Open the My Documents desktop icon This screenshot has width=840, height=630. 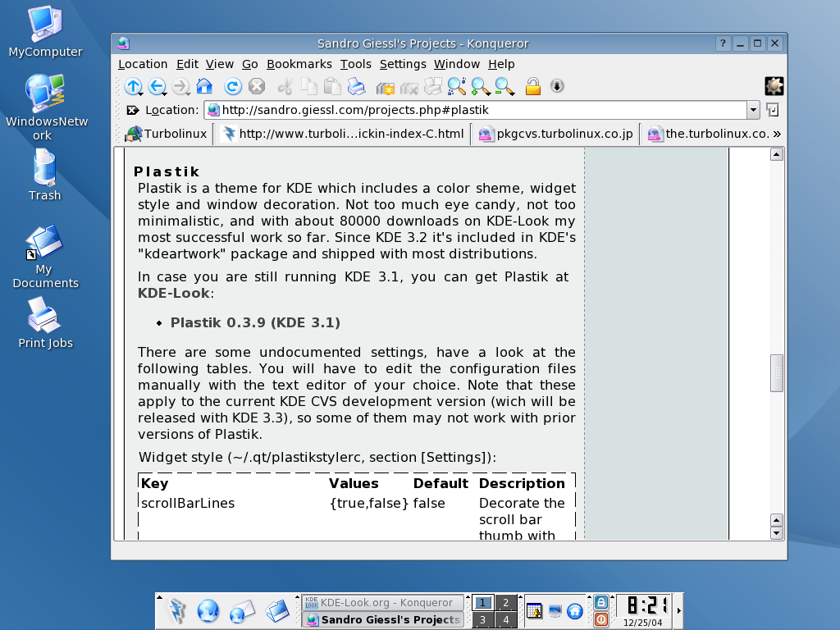pyautogui.click(x=46, y=257)
